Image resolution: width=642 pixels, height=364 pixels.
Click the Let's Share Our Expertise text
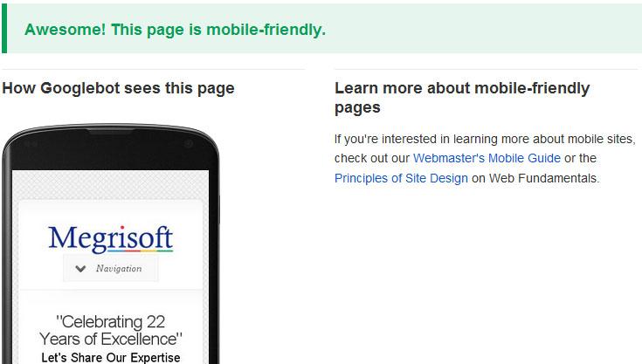[x=111, y=358]
